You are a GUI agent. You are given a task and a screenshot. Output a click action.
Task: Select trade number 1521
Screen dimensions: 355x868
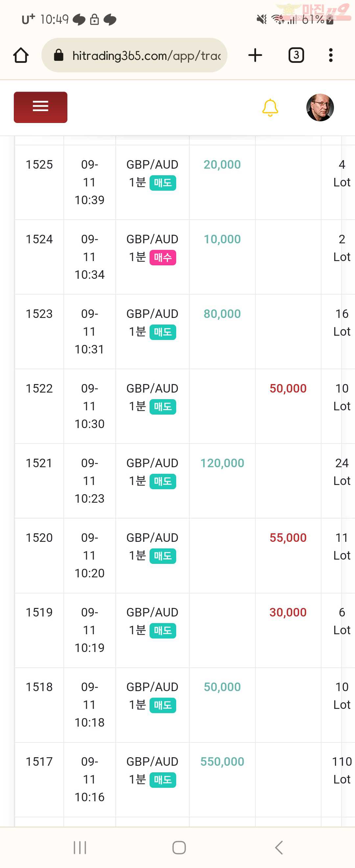39,463
